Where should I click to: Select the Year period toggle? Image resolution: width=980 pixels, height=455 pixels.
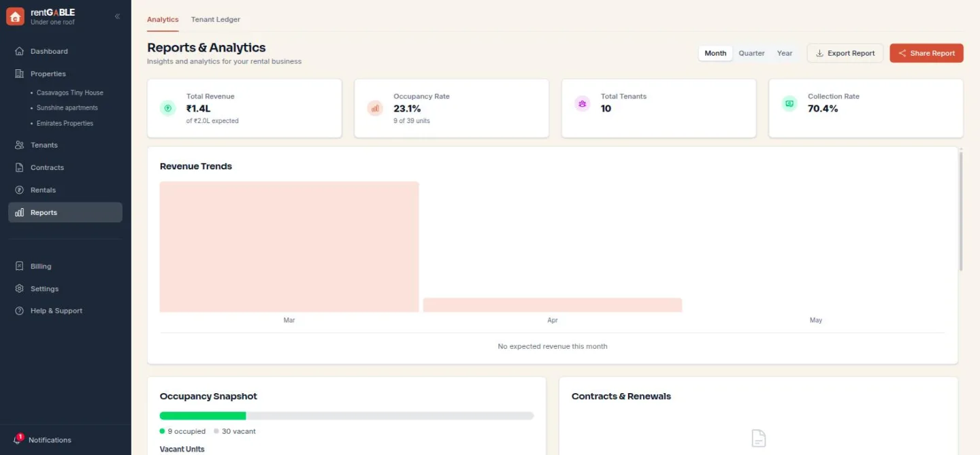(x=785, y=53)
